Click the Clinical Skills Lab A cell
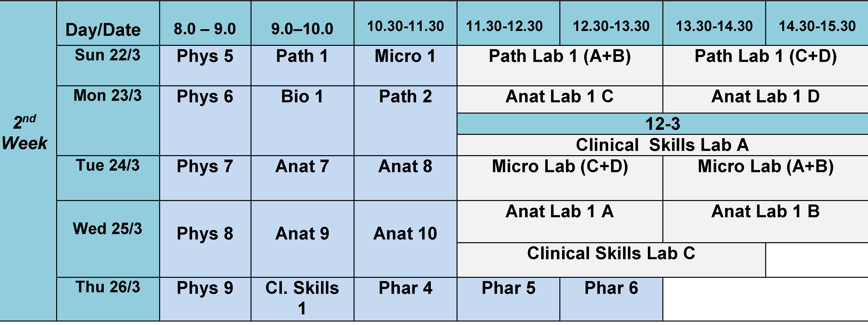 (662, 145)
